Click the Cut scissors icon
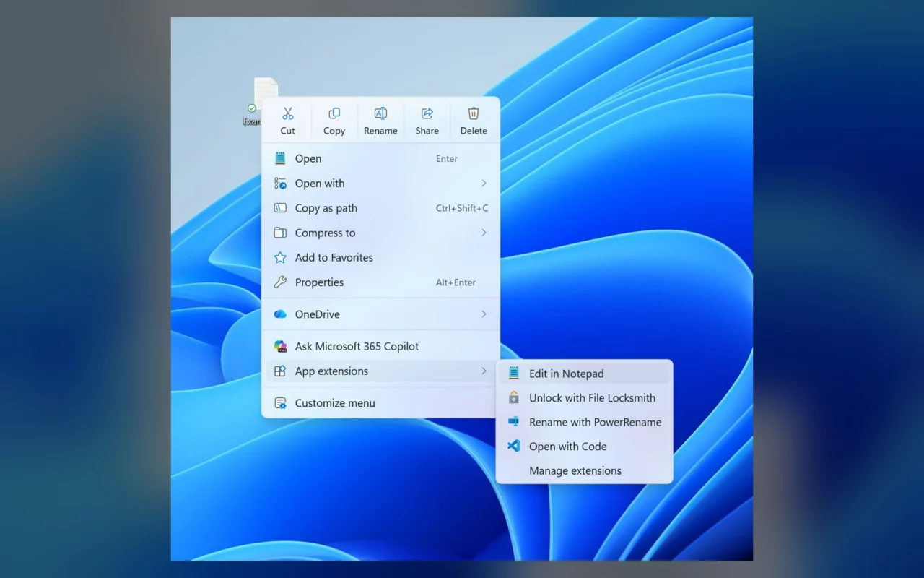The image size is (924, 578). pyautogui.click(x=287, y=113)
